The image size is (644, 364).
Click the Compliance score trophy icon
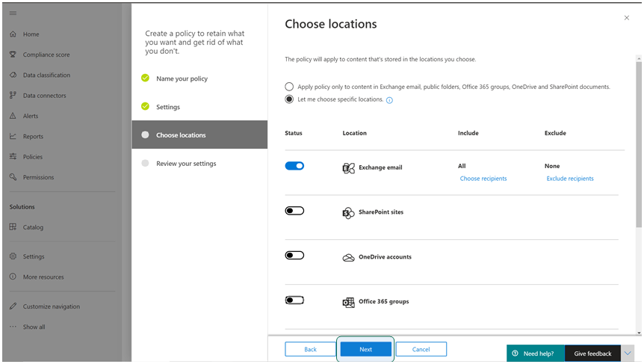coord(13,55)
